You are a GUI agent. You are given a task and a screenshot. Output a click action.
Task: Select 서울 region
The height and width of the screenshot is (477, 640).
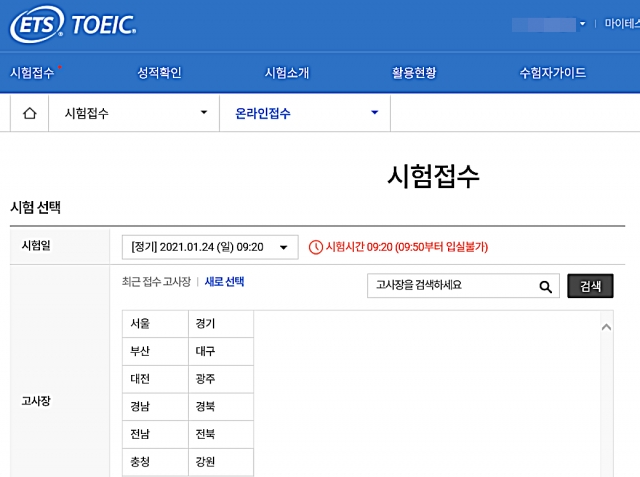[x=155, y=324]
